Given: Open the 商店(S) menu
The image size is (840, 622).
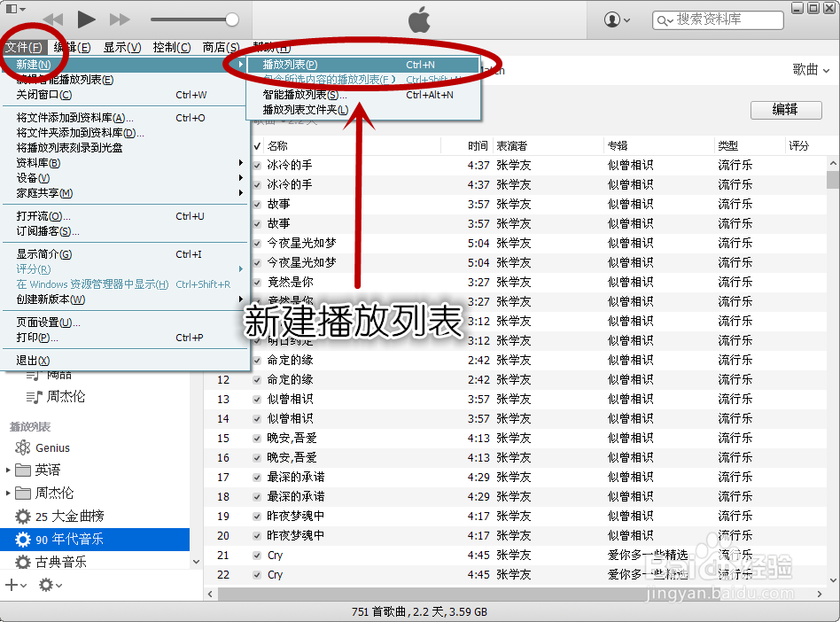Looking at the screenshot, I should pos(221,47).
